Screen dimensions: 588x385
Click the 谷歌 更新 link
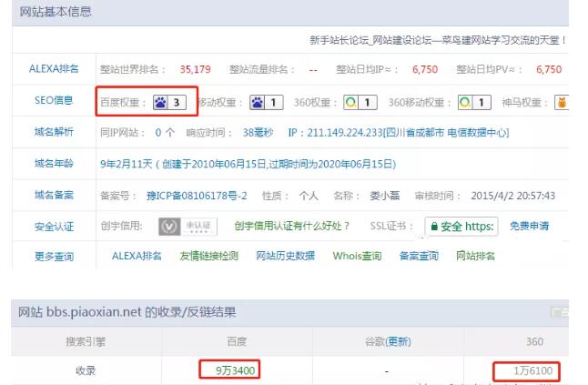pyautogui.click(x=399, y=341)
